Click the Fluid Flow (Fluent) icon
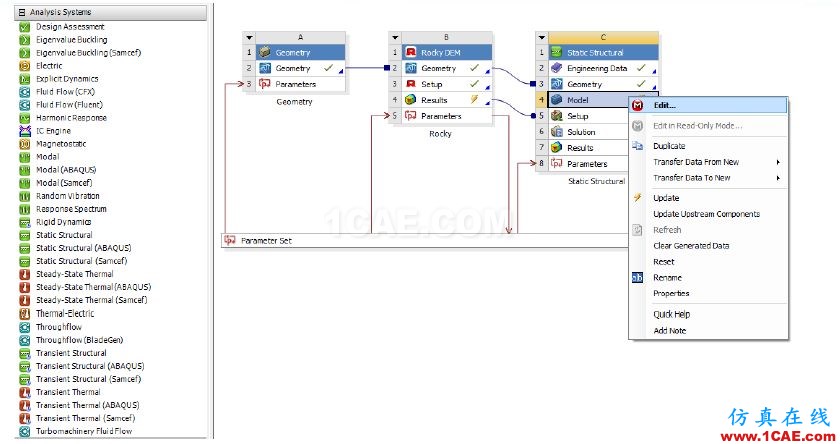The image size is (840, 444). pos(24,105)
